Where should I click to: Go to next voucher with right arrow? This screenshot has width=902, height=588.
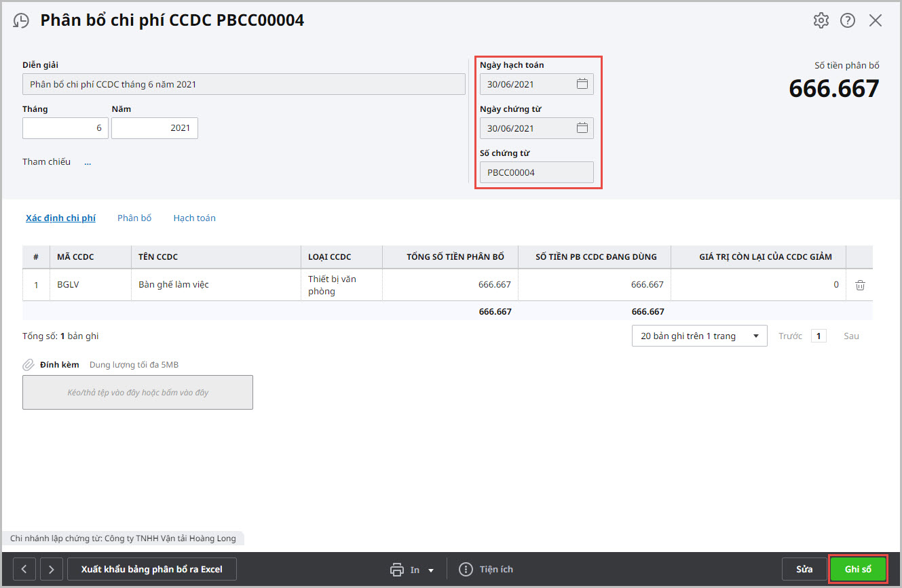tap(52, 569)
